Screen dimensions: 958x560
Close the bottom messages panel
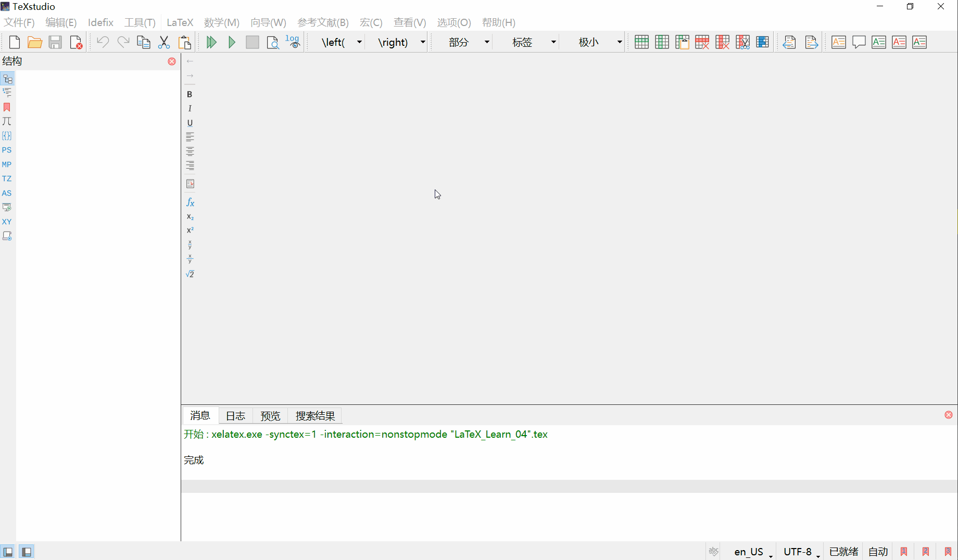[949, 415]
